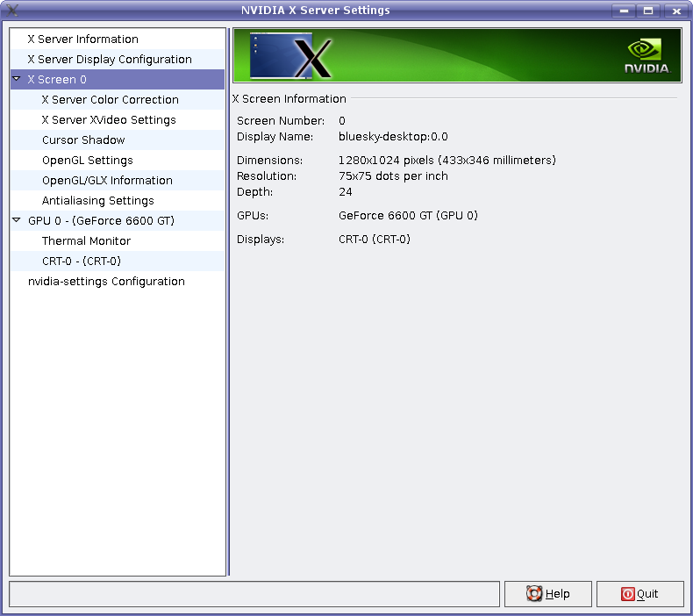Click the red Quit power icon

click(x=627, y=594)
